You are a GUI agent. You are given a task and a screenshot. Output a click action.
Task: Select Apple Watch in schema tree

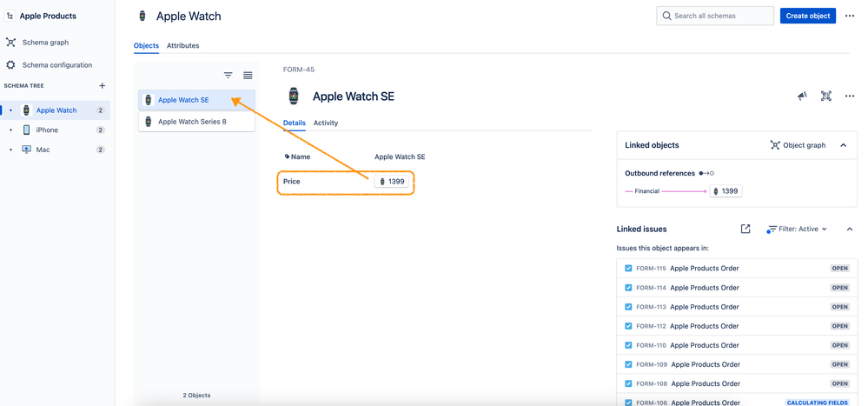point(56,110)
